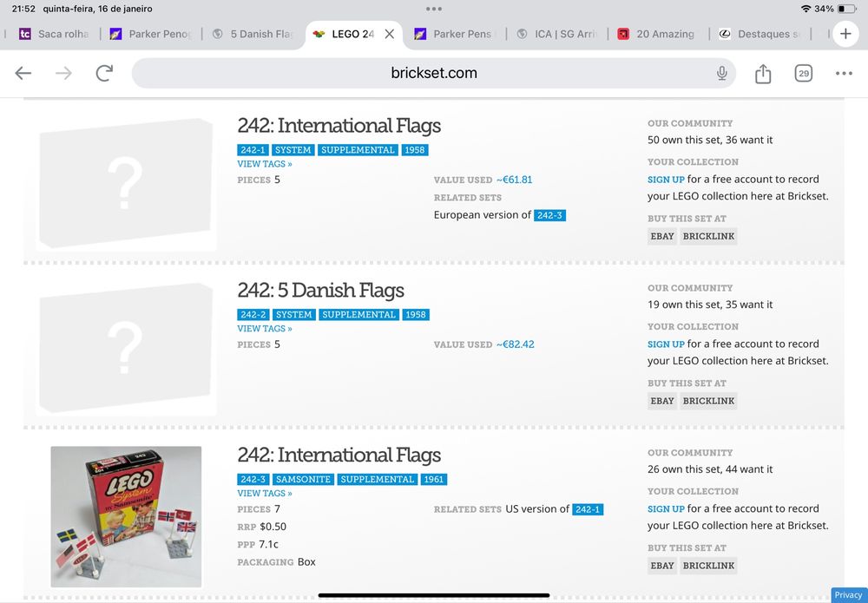
Task: Switch to the 20 Amazing tab
Action: [658, 34]
